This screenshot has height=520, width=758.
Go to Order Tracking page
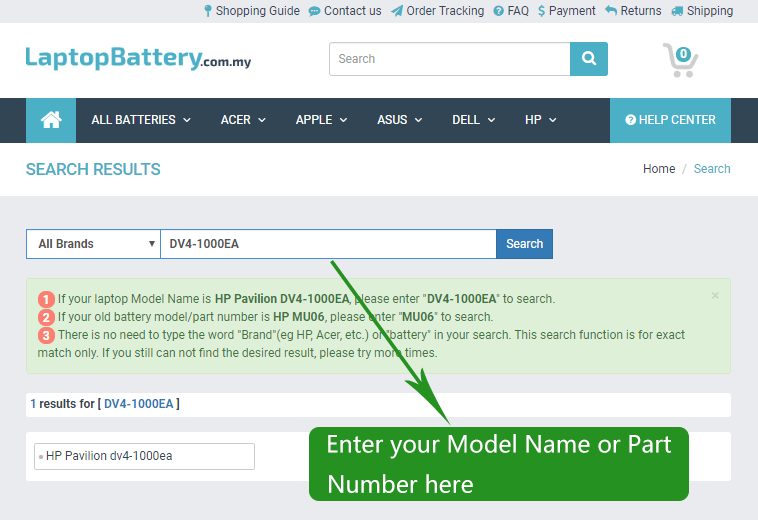pos(437,11)
